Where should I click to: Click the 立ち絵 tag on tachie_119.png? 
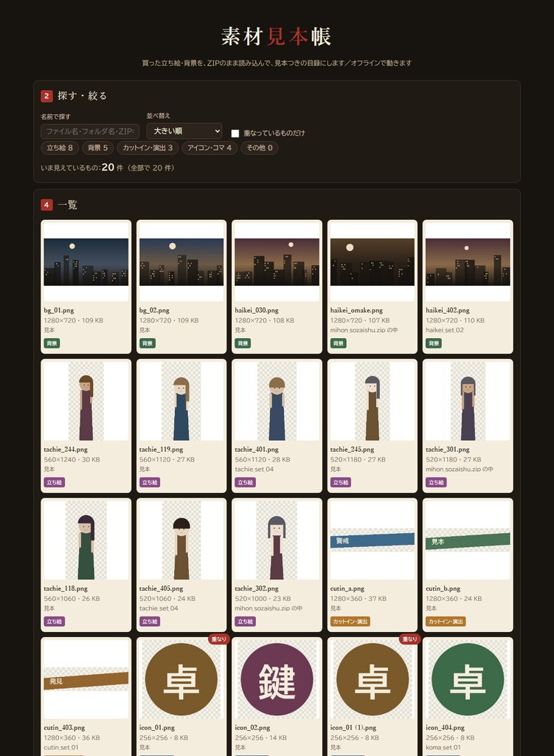click(149, 482)
